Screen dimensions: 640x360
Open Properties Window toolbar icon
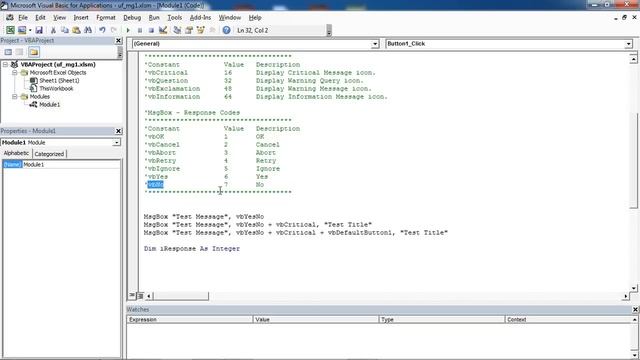tap(189, 30)
